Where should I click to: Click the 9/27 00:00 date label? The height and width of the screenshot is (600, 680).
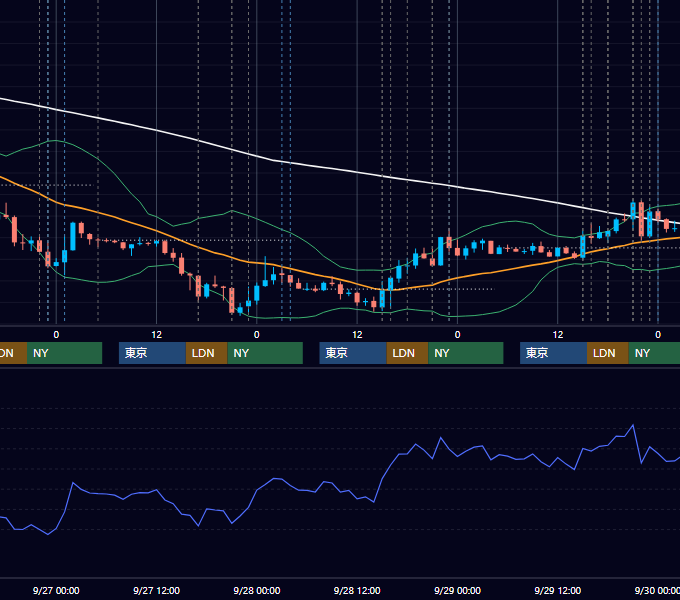coord(56,590)
